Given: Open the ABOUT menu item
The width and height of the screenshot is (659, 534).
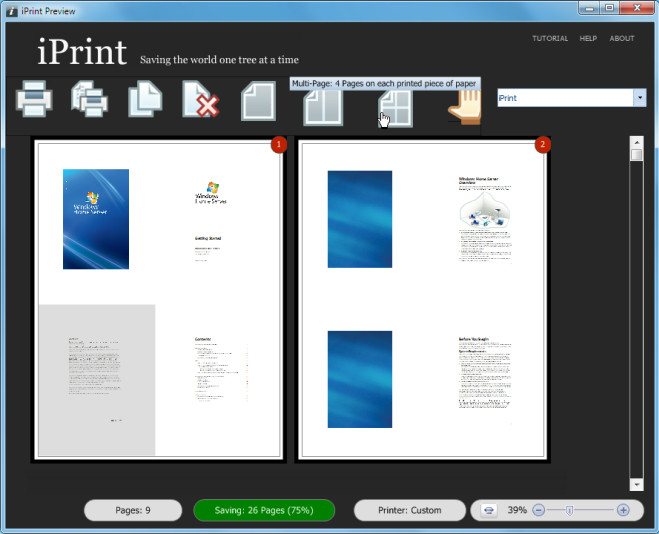Looking at the screenshot, I should (x=622, y=38).
